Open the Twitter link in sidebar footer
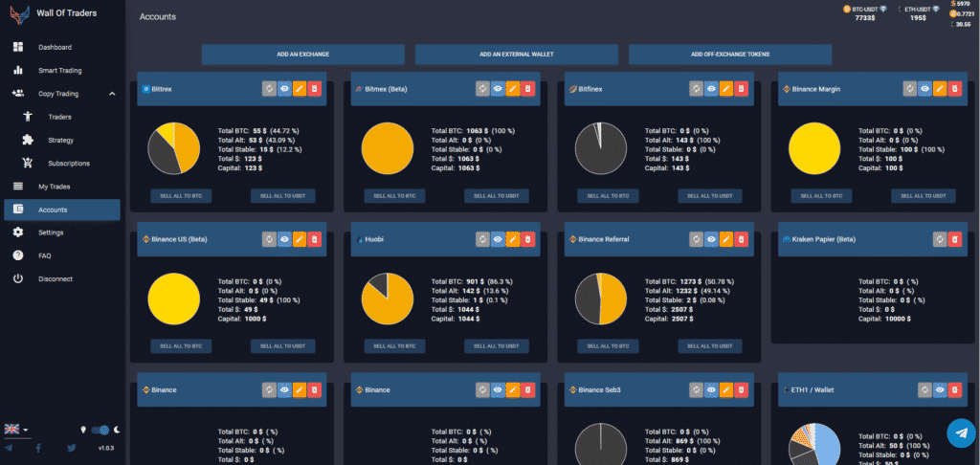Image resolution: width=980 pixels, height=465 pixels. pyautogui.click(x=71, y=448)
